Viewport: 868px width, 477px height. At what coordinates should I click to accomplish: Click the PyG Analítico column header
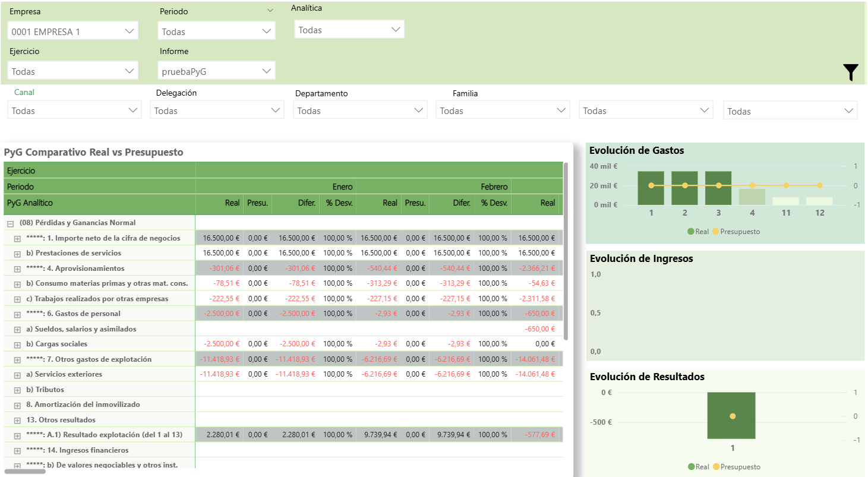pos(30,203)
